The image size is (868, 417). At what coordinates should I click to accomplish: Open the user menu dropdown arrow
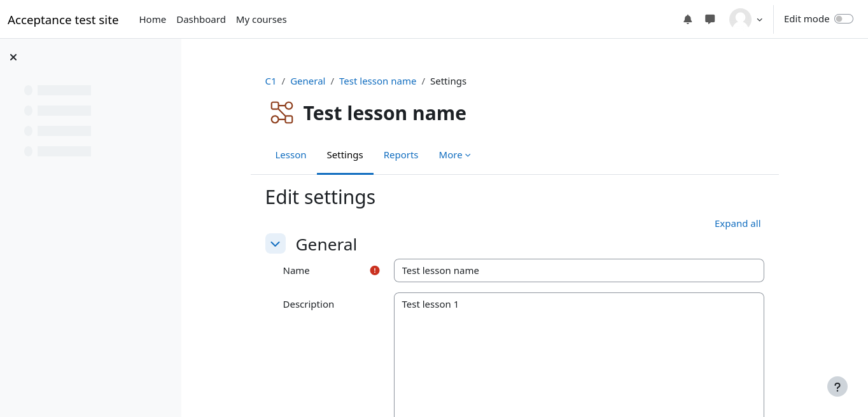(759, 20)
